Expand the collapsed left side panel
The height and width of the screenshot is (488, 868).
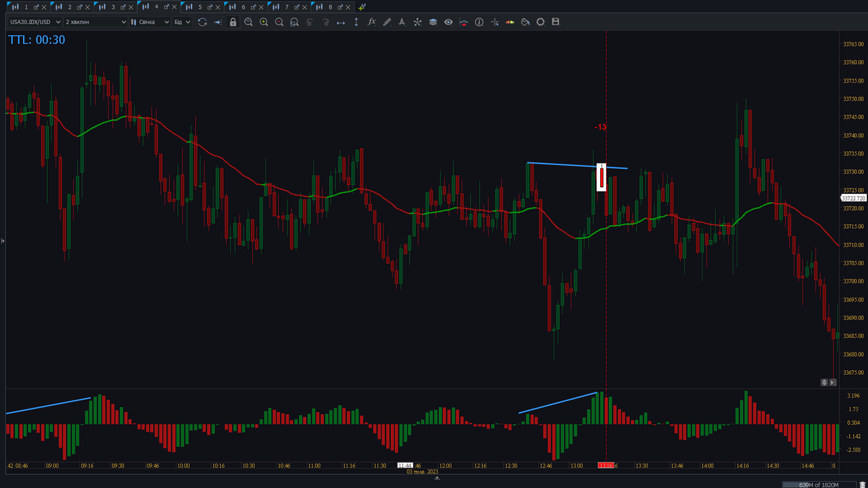click(3, 240)
